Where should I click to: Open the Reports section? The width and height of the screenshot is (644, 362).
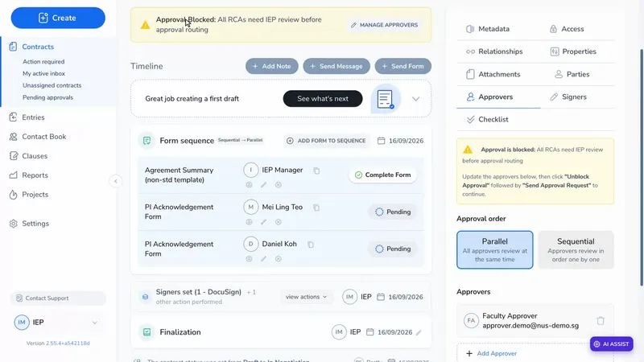35,175
